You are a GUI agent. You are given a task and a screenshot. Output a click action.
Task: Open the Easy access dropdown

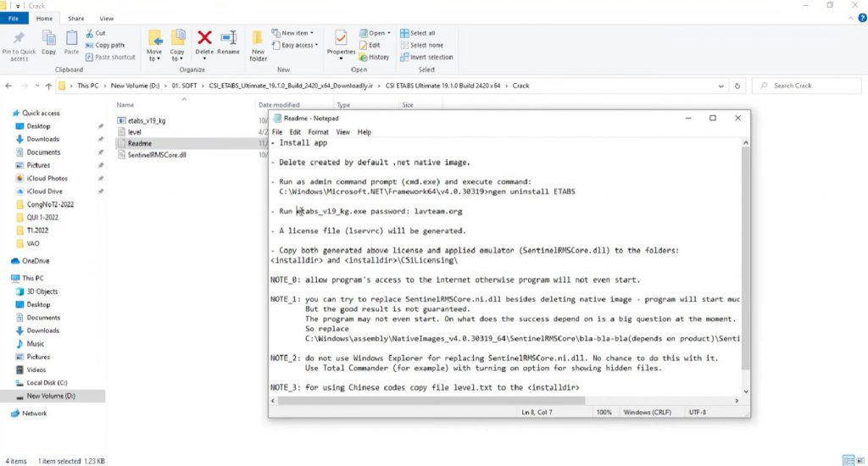tap(295, 46)
